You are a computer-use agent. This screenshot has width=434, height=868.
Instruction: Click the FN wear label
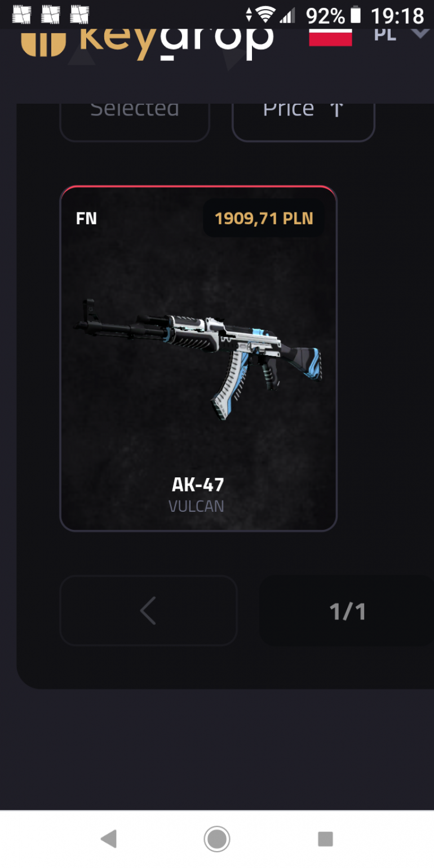(86, 218)
